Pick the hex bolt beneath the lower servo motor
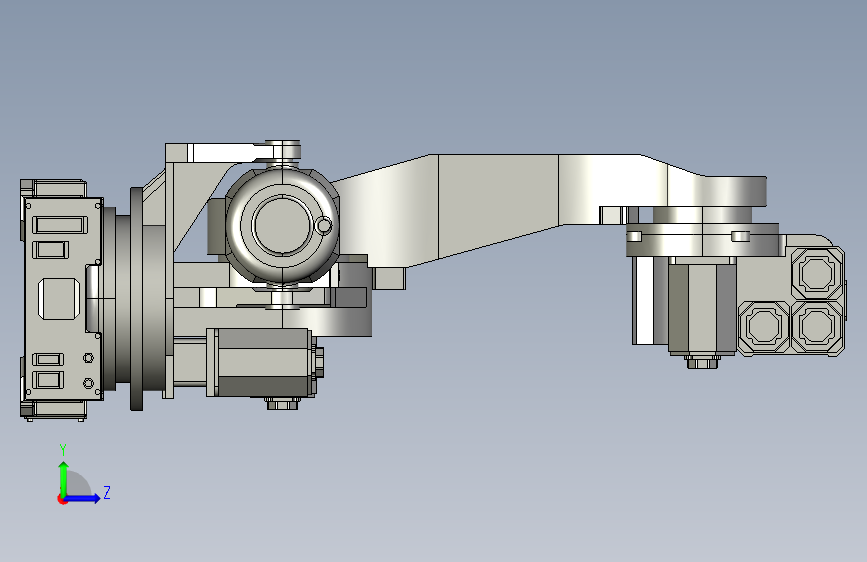867x562 pixels. [283, 403]
